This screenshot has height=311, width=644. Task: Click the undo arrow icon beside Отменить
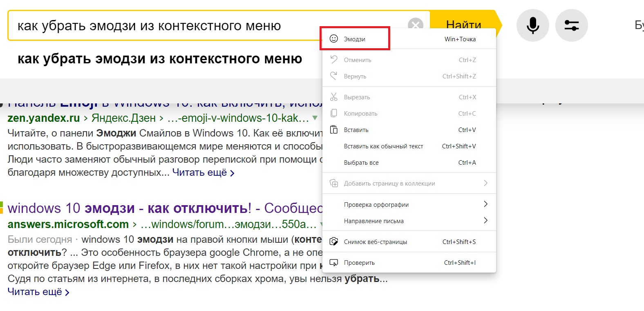pos(334,60)
